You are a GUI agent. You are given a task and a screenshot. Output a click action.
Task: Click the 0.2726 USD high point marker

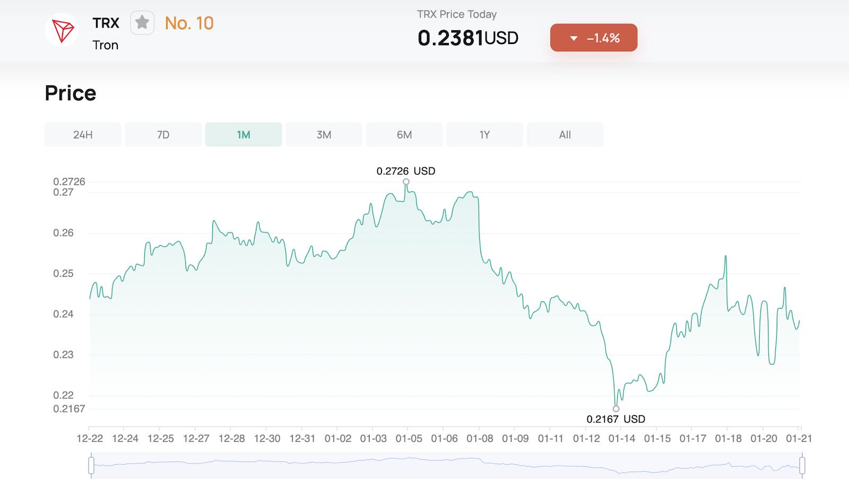[x=406, y=181]
